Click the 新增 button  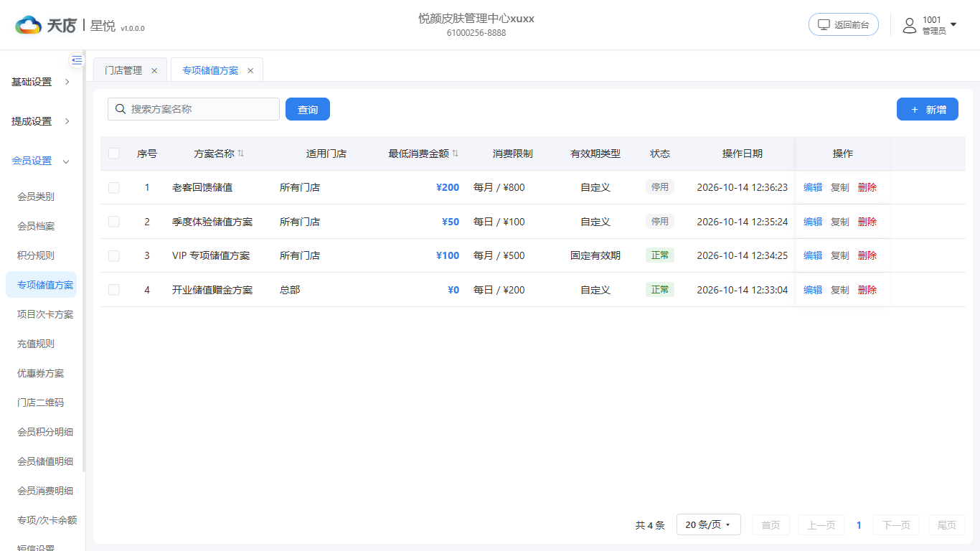(x=928, y=109)
